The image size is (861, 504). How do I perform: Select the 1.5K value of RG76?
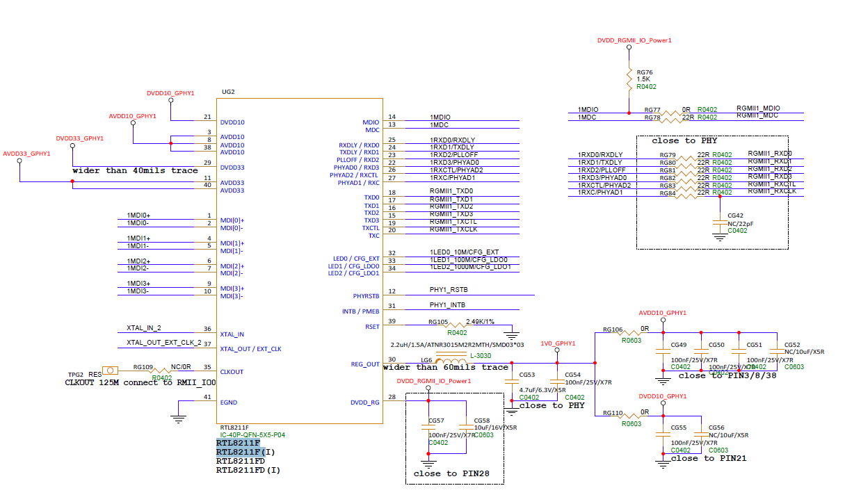643,79
